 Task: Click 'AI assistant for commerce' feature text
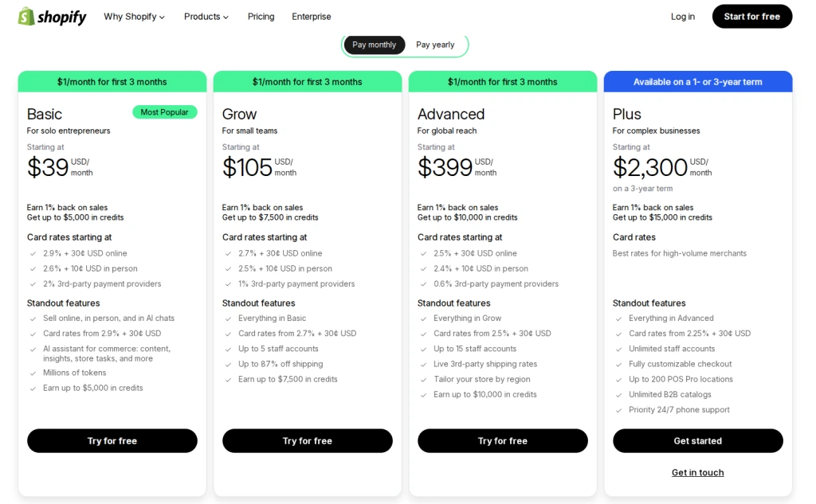click(106, 354)
